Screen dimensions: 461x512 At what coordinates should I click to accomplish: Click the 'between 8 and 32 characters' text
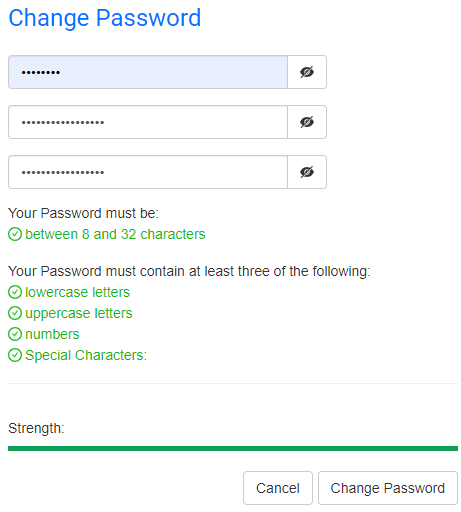click(x=115, y=234)
